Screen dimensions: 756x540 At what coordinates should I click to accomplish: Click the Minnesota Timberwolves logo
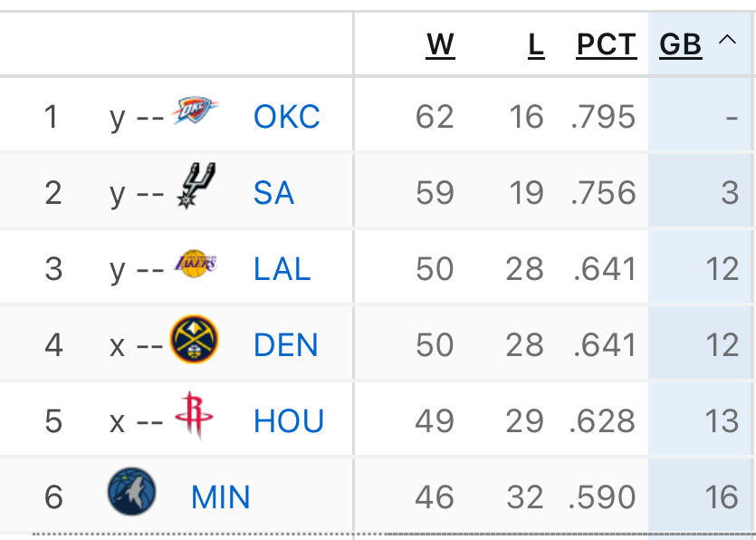[x=131, y=492]
